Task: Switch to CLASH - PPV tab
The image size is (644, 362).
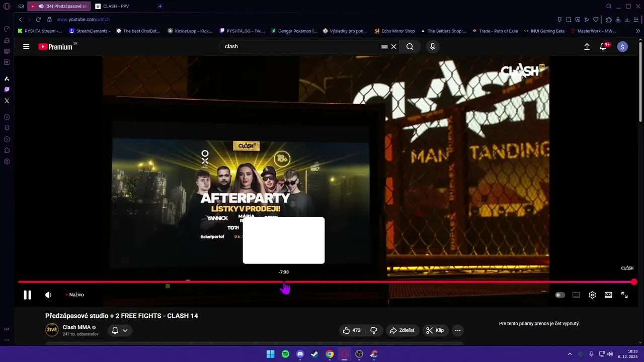Action: pos(117,6)
